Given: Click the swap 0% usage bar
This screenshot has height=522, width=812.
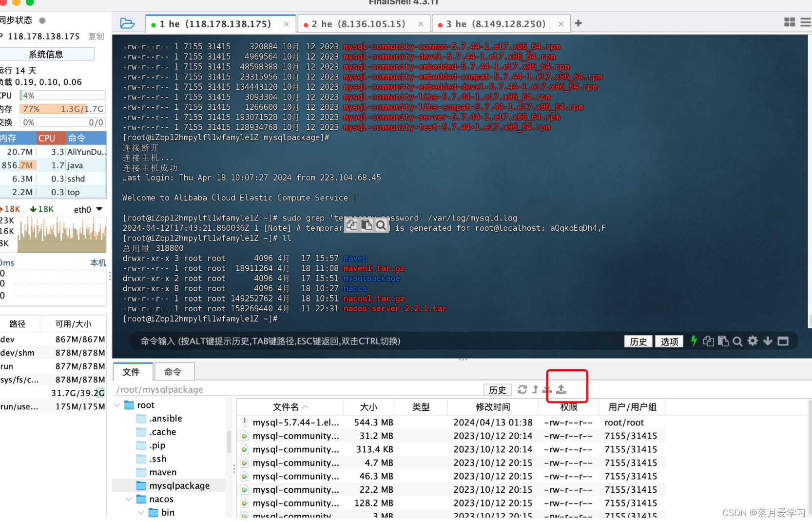Looking at the screenshot, I should point(62,122).
